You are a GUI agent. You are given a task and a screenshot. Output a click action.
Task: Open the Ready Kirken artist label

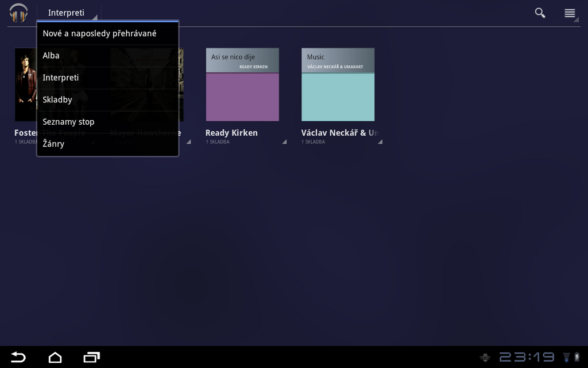[x=231, y=133]
